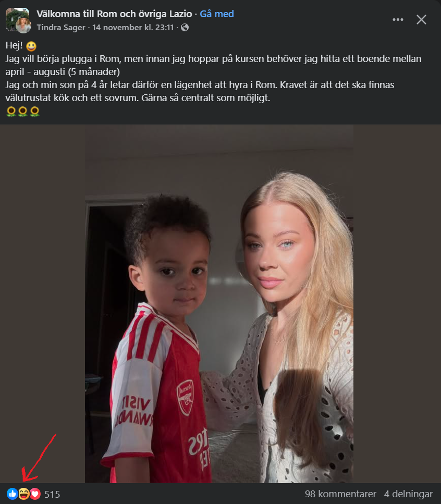
Task: View the 4 delningar shares list
Action: click(408, 494)
